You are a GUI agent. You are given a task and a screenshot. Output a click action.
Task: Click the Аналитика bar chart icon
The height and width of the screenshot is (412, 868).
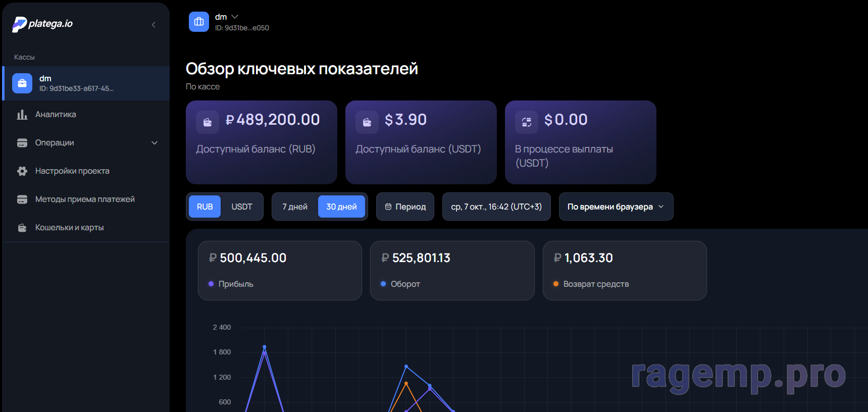pyautogui.click(x=22, y=115)
